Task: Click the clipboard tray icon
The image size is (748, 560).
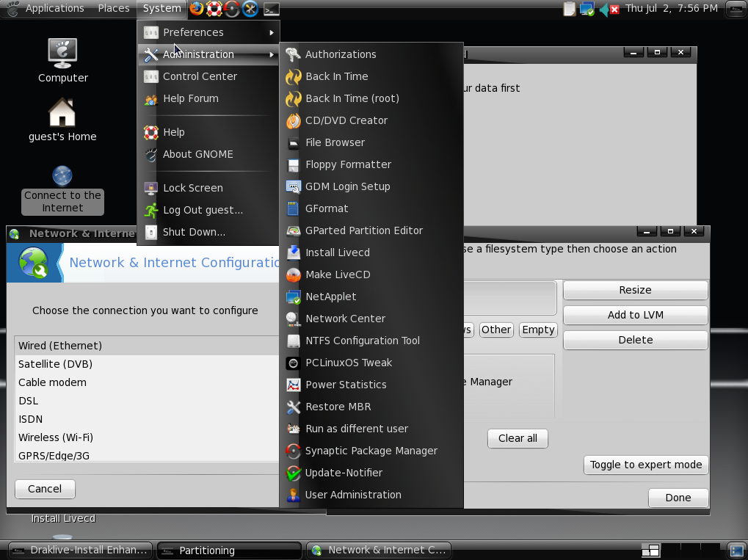Action: tap(569, 9)
